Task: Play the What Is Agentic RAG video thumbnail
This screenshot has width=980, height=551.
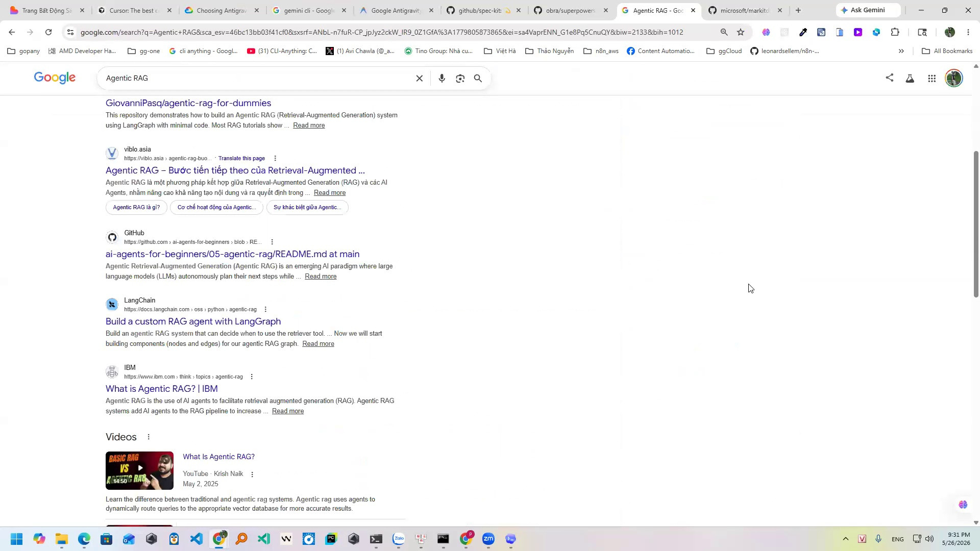Action: (x=139, y=470)
